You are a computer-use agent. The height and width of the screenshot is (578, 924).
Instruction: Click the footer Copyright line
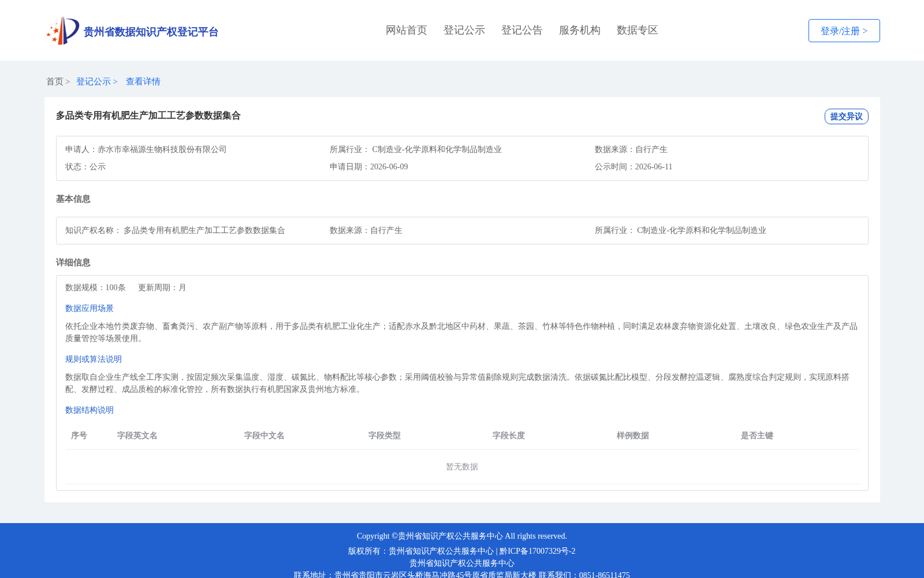click(x=462, y=536)
